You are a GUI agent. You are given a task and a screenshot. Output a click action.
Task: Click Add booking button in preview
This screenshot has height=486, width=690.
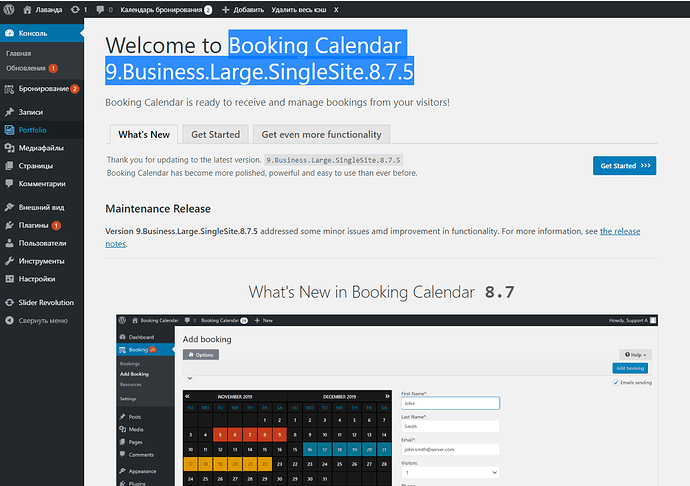630,368
